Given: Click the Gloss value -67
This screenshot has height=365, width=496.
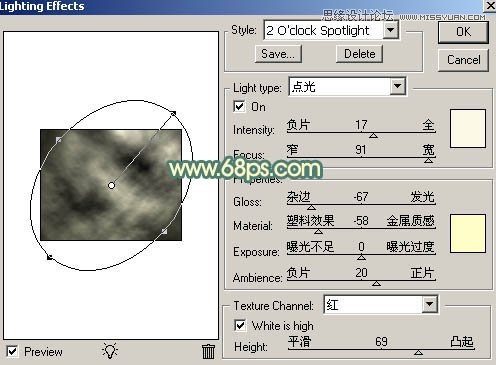Looking at the screenshot, I should click(361, 196).
